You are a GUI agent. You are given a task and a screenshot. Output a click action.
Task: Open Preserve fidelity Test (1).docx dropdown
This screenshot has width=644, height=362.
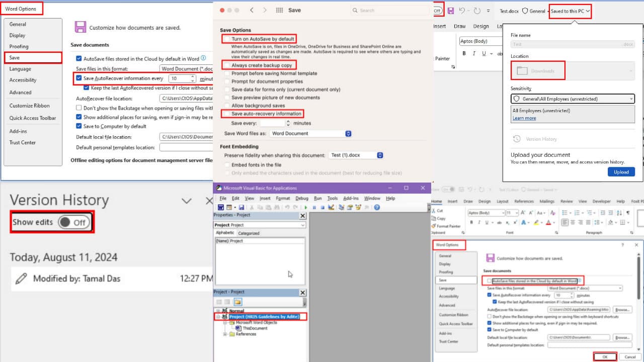(356, 155)
